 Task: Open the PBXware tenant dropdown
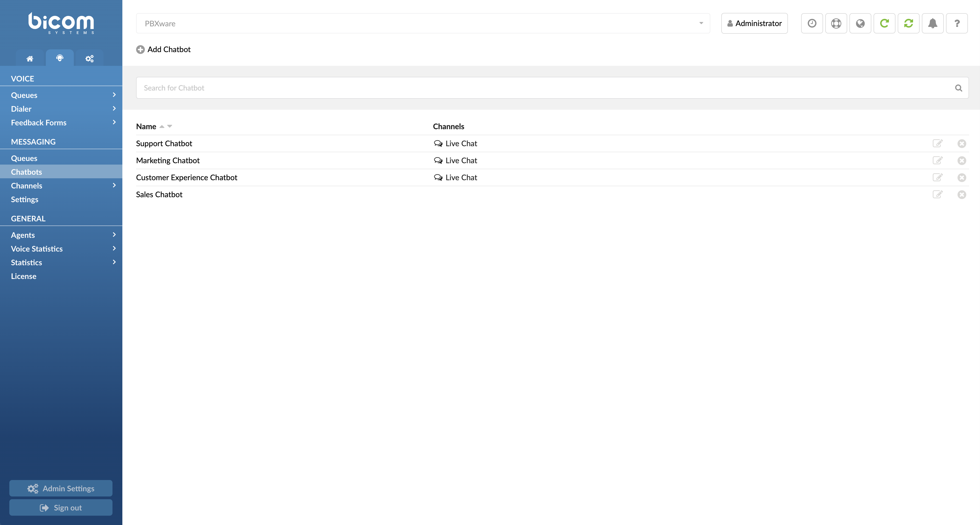(x=423, y=24)
